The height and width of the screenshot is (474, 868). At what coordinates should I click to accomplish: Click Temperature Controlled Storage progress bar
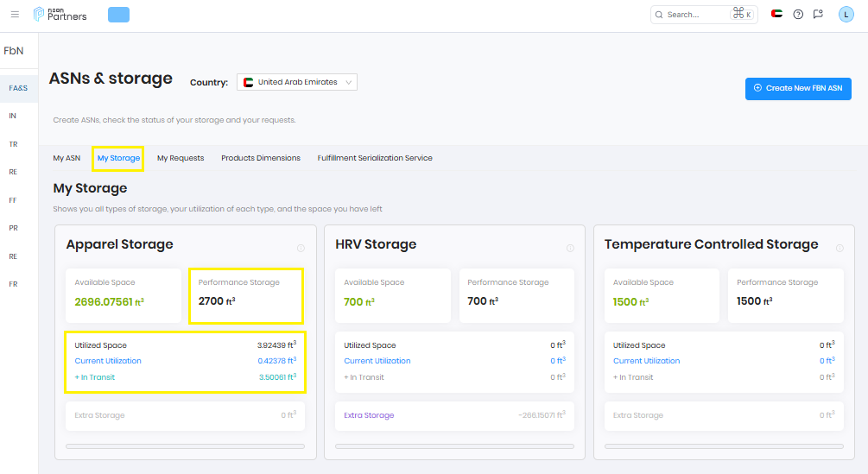click(x=724, y=446)
